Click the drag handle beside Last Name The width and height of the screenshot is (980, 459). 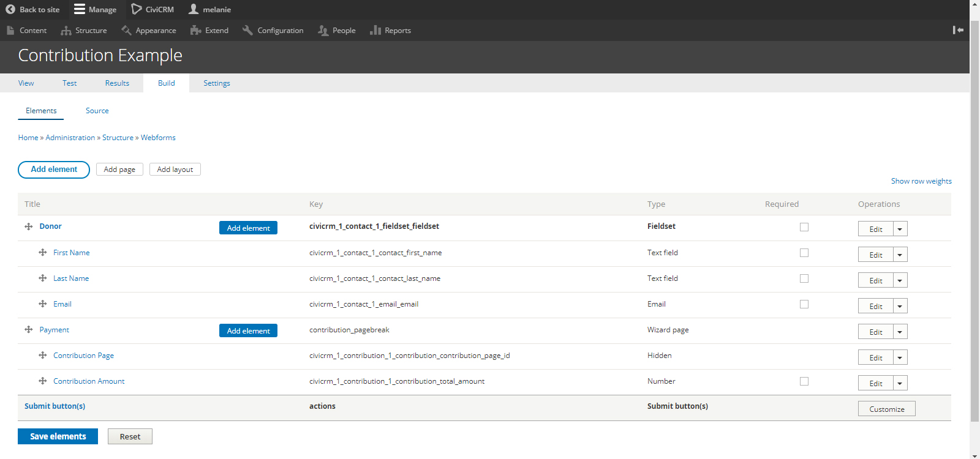click(43, 278)
